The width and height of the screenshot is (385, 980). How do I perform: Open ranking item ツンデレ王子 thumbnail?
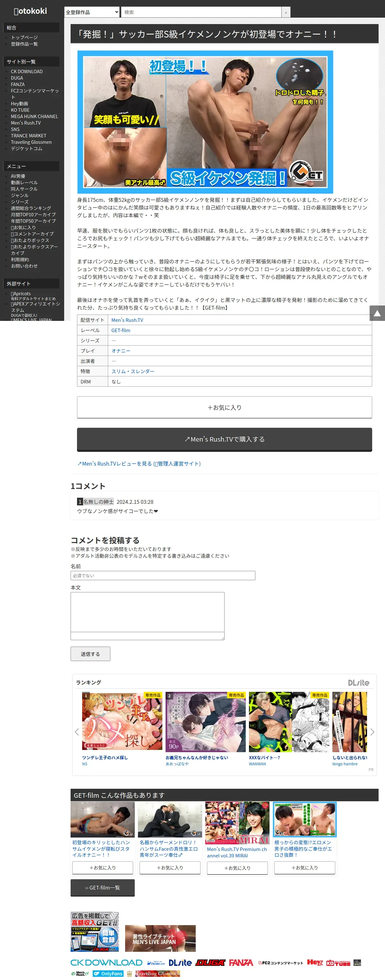pyautogui.click(x=122, y=721)
